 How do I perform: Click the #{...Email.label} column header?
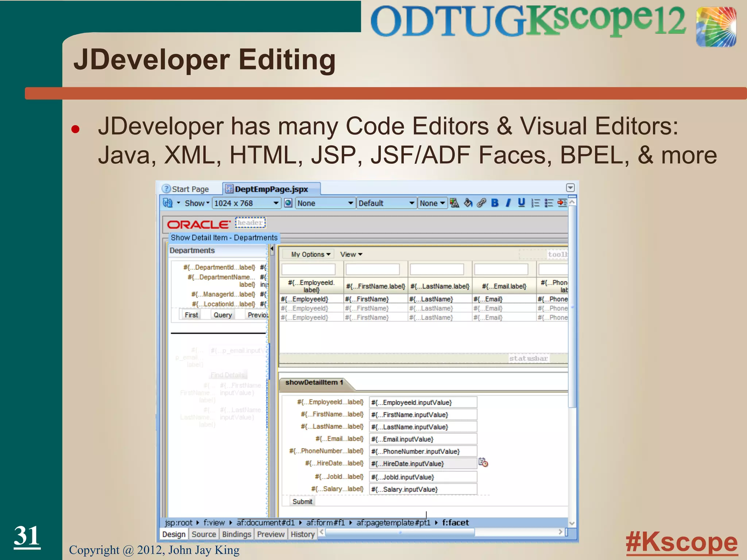(504, 286)
